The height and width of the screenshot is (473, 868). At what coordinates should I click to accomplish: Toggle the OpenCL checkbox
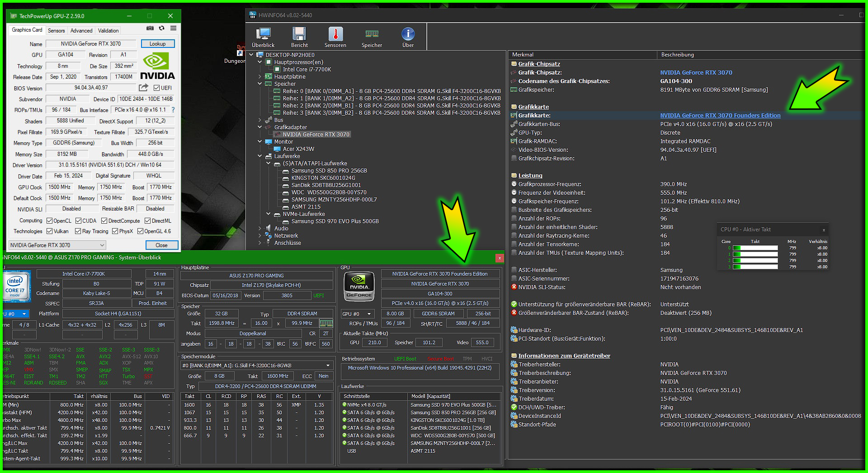click(50, 221)
